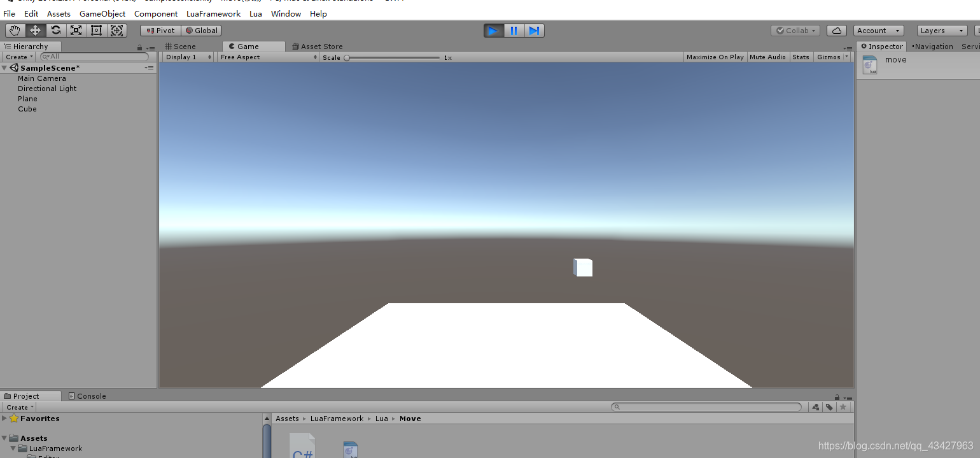Toggle Mute Audio in Game view

pos(768,57)
